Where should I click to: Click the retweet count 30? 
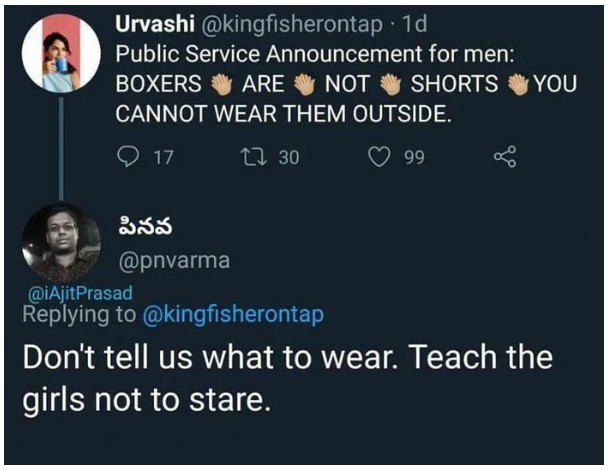point(288,157)
